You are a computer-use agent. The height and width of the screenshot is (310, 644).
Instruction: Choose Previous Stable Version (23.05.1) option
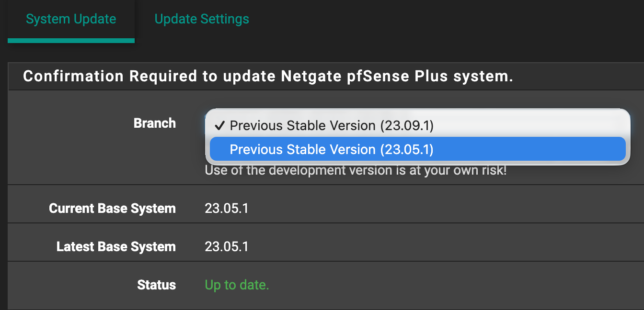(x=331, y=149)
